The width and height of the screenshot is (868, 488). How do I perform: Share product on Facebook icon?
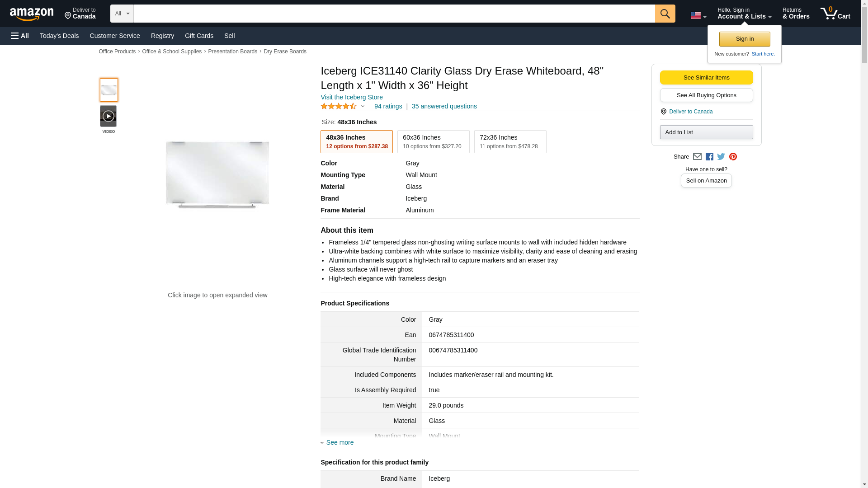click(x=709, y=157)
